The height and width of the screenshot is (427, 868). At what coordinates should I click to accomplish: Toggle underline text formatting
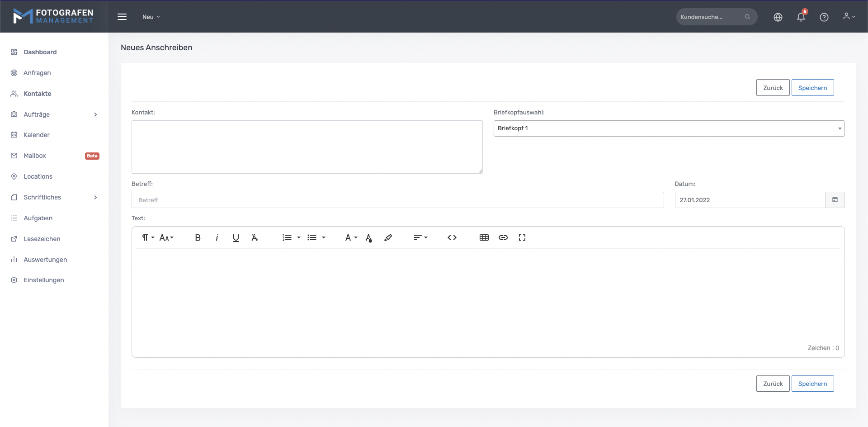[236, 237]
